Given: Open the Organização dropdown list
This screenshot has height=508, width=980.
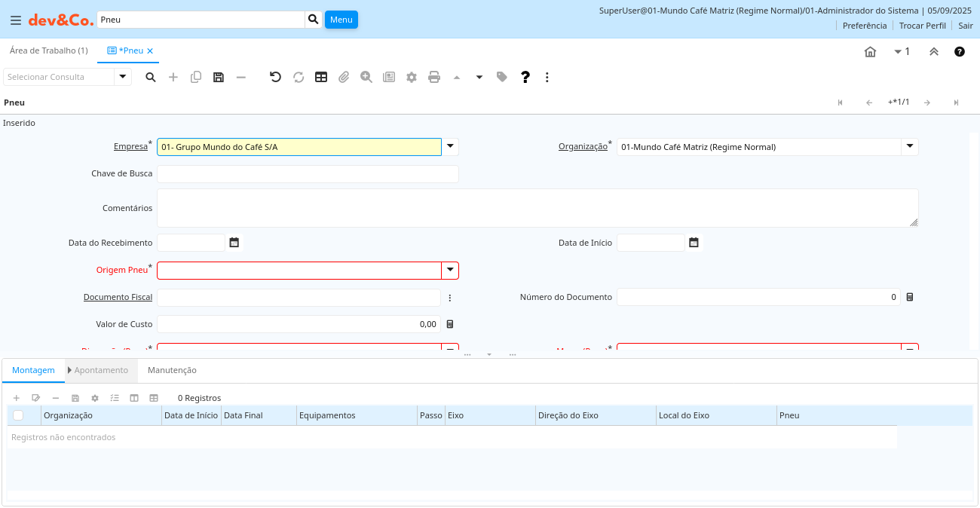Looking at the screenshot, I should [x=910, y=147].
